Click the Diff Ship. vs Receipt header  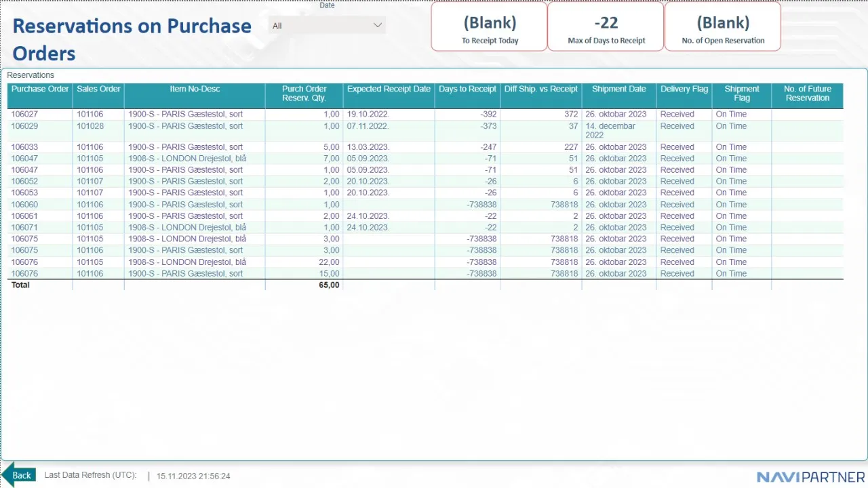(541, 89)
